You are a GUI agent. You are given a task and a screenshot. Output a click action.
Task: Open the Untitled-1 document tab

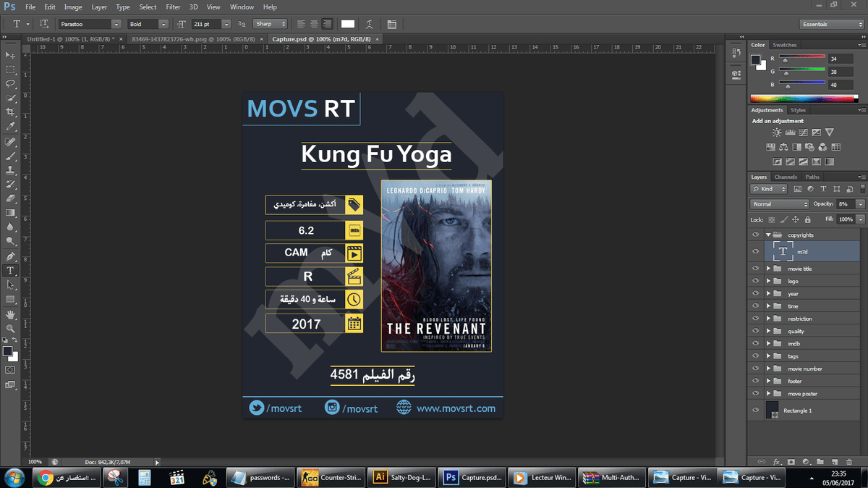click(x=69, y=38)
